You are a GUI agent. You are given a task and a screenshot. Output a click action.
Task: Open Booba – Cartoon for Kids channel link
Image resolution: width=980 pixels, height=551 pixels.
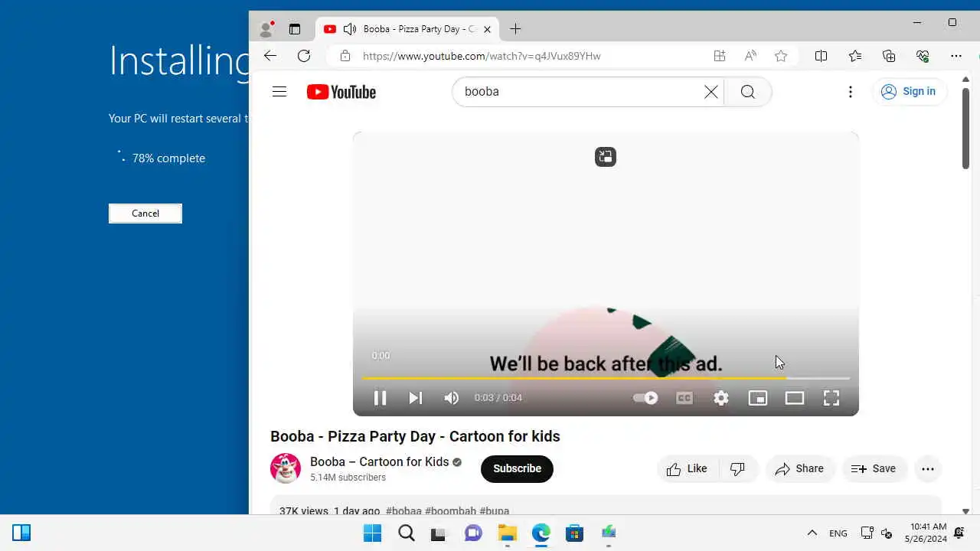(x=379, y=461)
